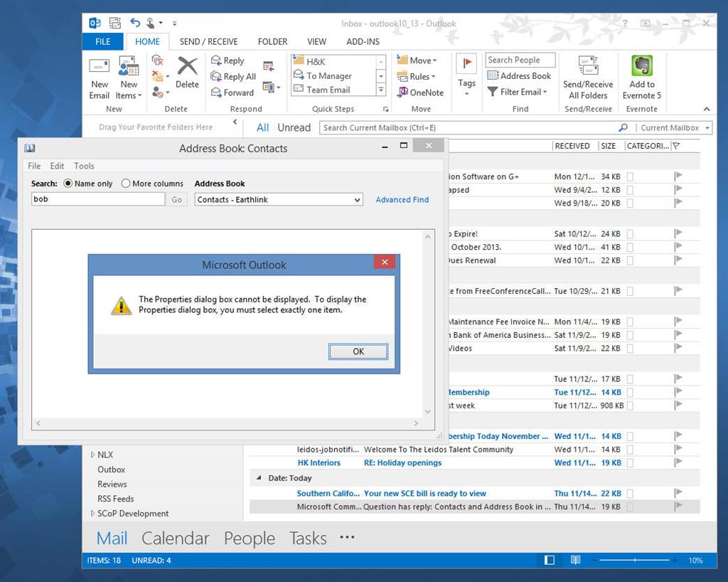Viewport: 728px width, 582px height.
Task: Click the Outlook logo in title bar
Action: click(95, 23)
